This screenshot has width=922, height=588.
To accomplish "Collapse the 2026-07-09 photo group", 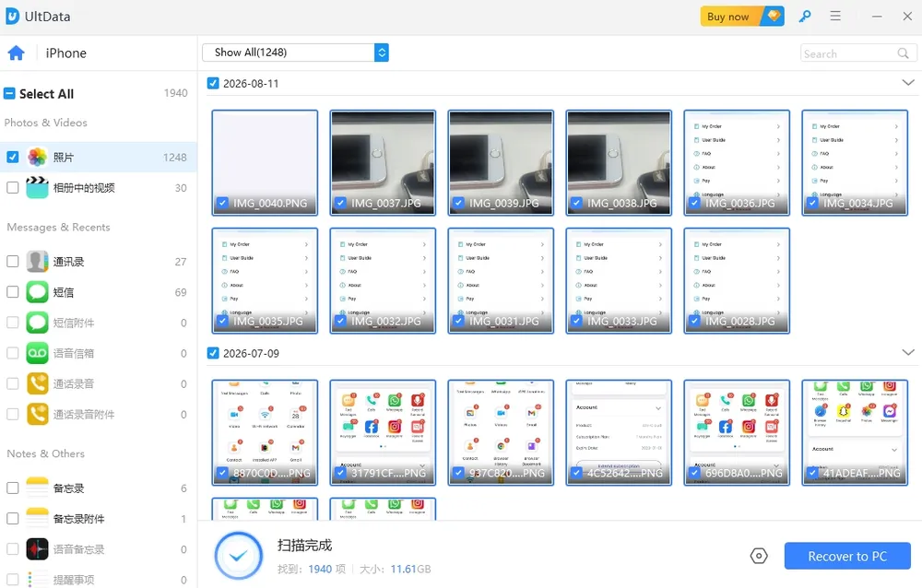I will pos(908,353).
